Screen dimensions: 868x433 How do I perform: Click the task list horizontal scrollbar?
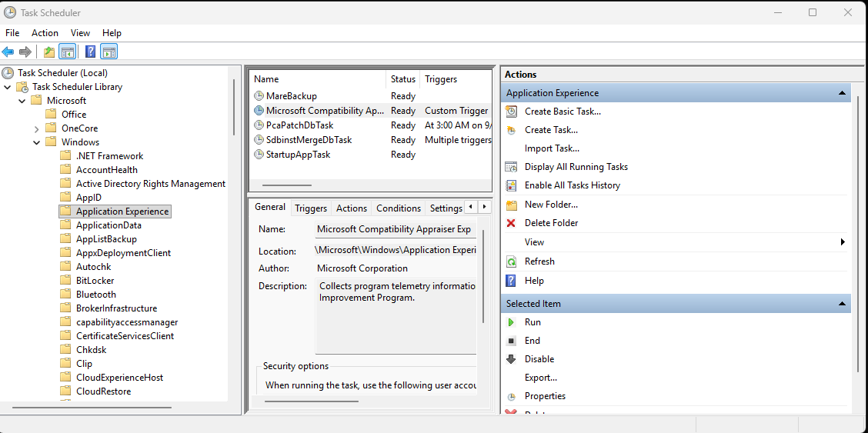pos(287,185)
